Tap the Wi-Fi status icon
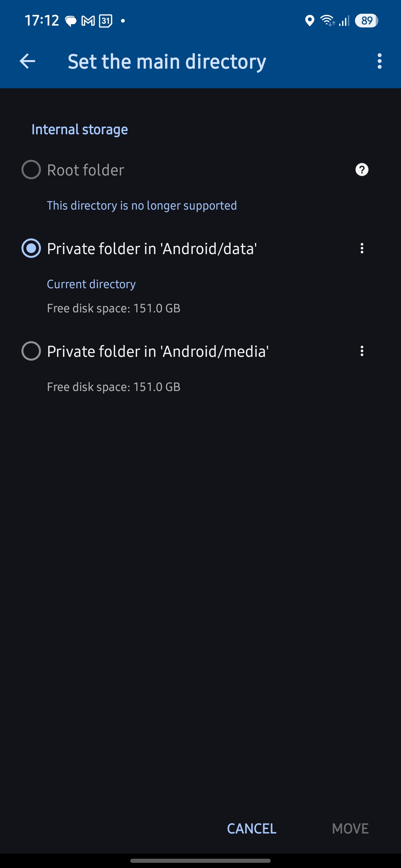This screenshot has width=401, height=868. (x=327, y=21)
